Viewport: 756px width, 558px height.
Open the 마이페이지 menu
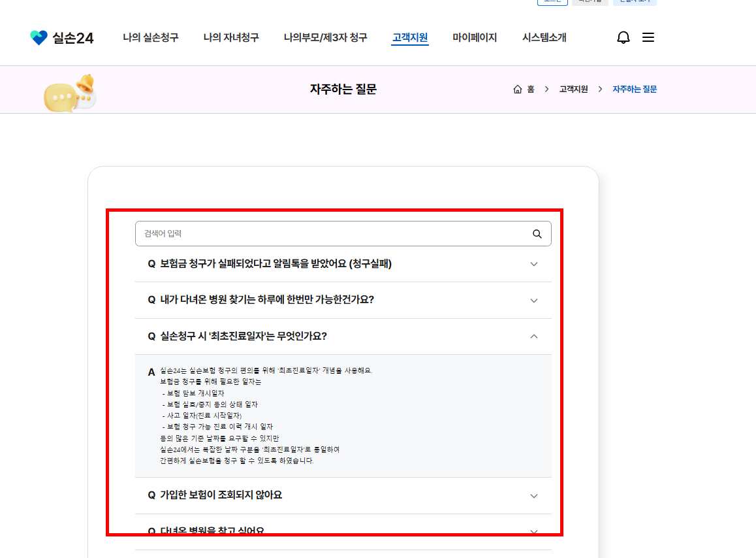tap(475, 37)
